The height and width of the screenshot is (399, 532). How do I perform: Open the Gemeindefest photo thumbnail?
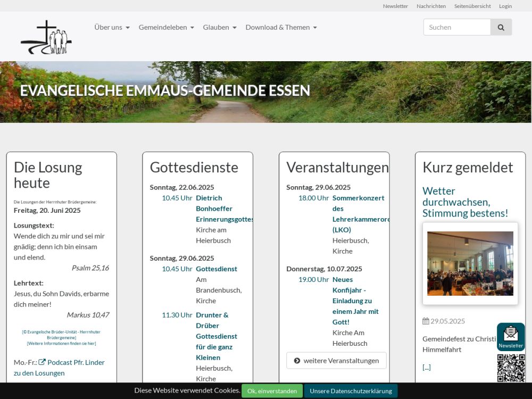(x=470, y=263)
